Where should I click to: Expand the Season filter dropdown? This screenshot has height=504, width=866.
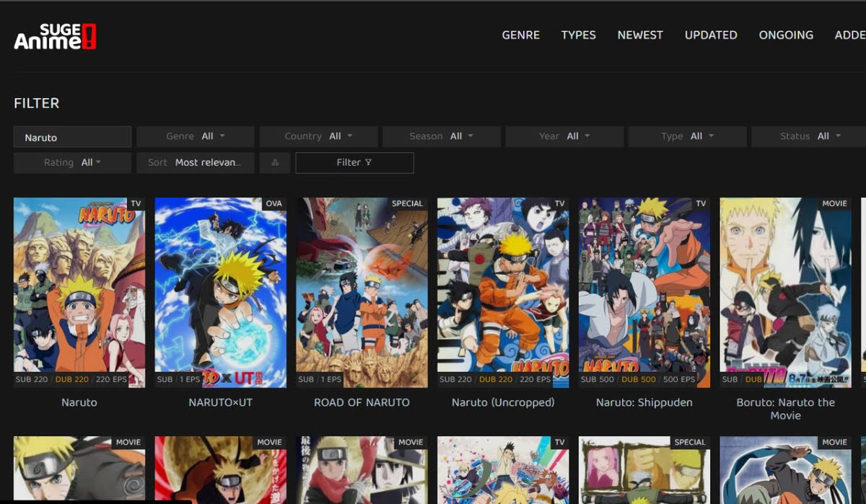pos(442,136)
